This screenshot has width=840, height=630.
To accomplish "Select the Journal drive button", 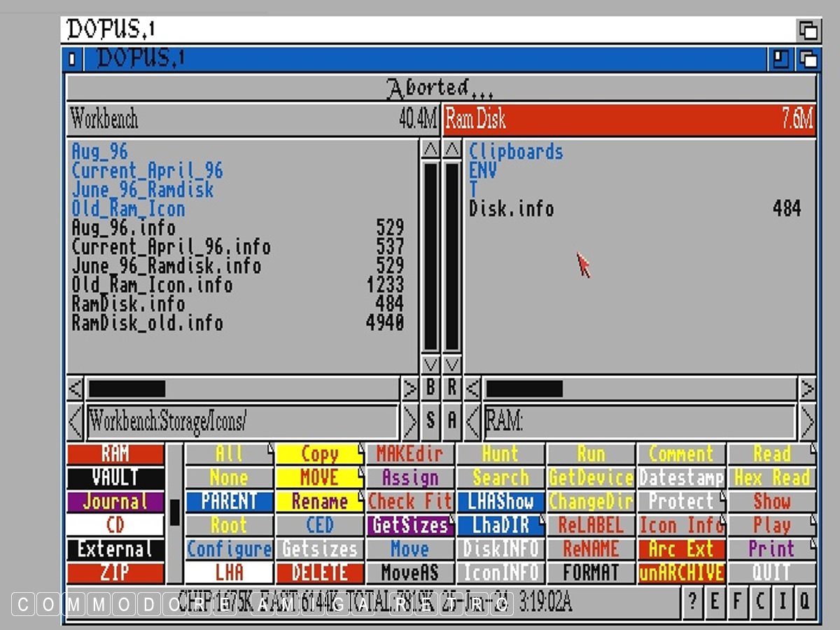I will tap(115, 502).
